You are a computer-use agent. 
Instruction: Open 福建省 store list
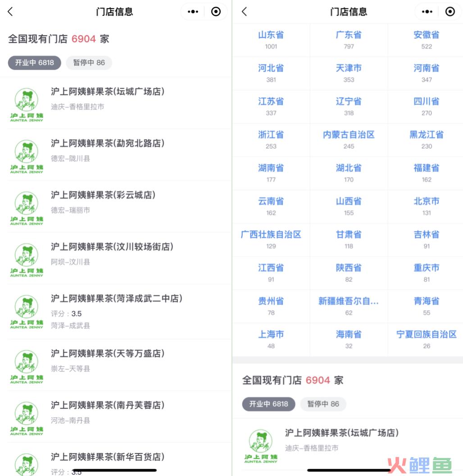pyautogui.click(x=426, y=174)
